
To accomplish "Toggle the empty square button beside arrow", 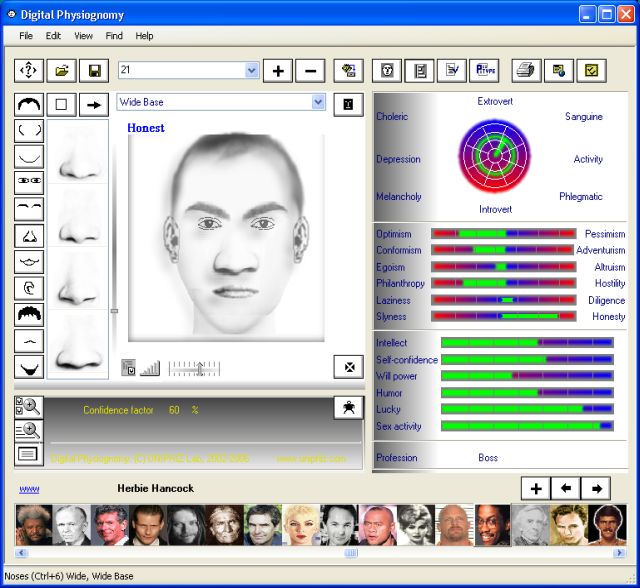I will coord(61,104).
